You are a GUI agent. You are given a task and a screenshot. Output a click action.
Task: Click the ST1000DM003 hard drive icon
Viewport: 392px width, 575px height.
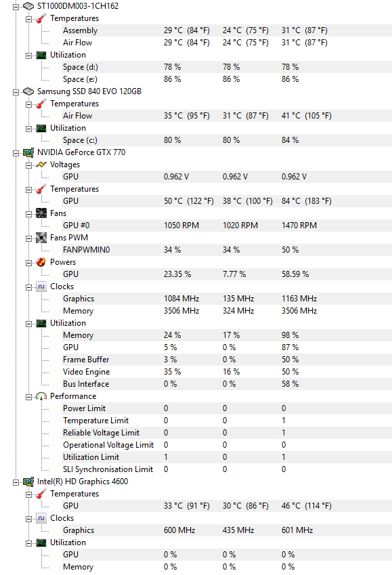pyautogui.click(x=28, y=6)
